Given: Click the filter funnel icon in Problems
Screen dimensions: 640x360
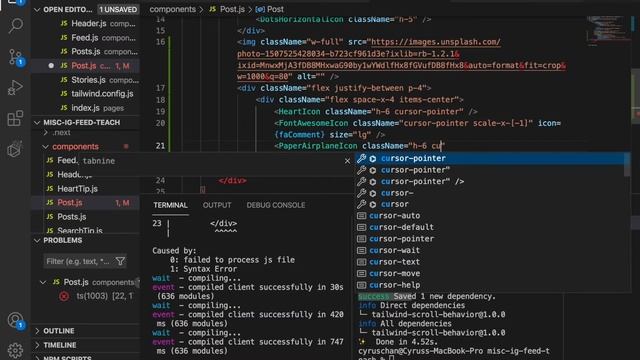Looking at the screenshot, I should pyautogui.click(x=120, y=261).
